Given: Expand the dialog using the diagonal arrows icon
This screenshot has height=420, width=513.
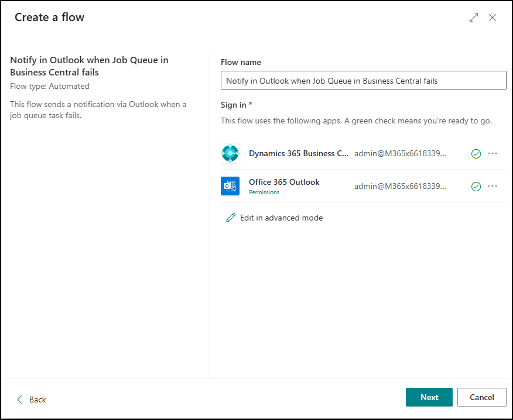Looking at the screenshot, I should click(x=474, y=18).
